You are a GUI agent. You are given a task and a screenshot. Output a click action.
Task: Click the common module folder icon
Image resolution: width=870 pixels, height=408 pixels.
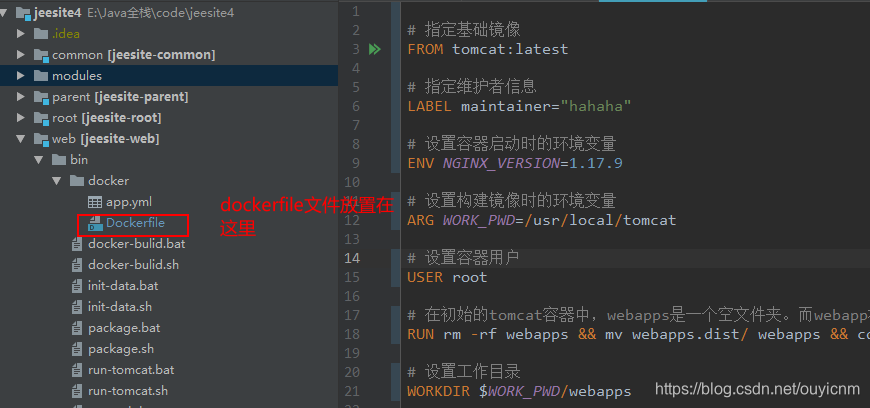coord(41,55)
